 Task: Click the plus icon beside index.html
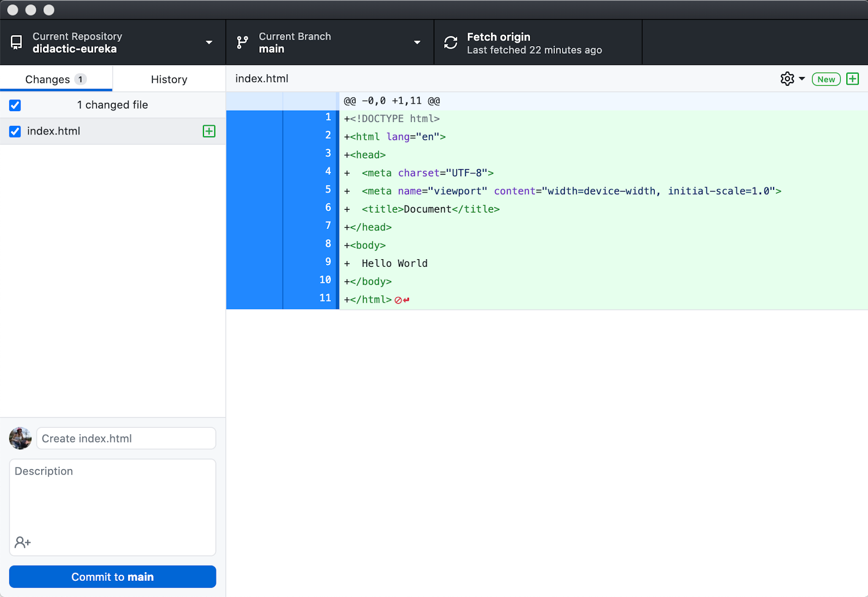[x=209, y=131]
